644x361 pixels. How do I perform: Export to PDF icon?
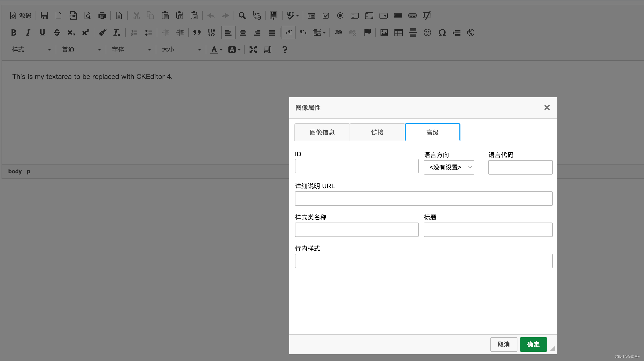click(73, 16)
